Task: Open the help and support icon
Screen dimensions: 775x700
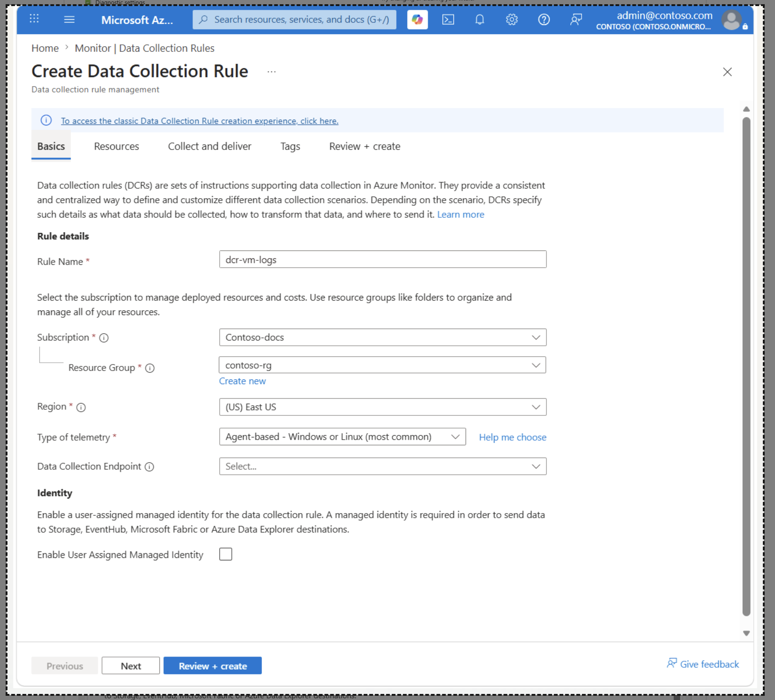Action: tap(544, 20)
